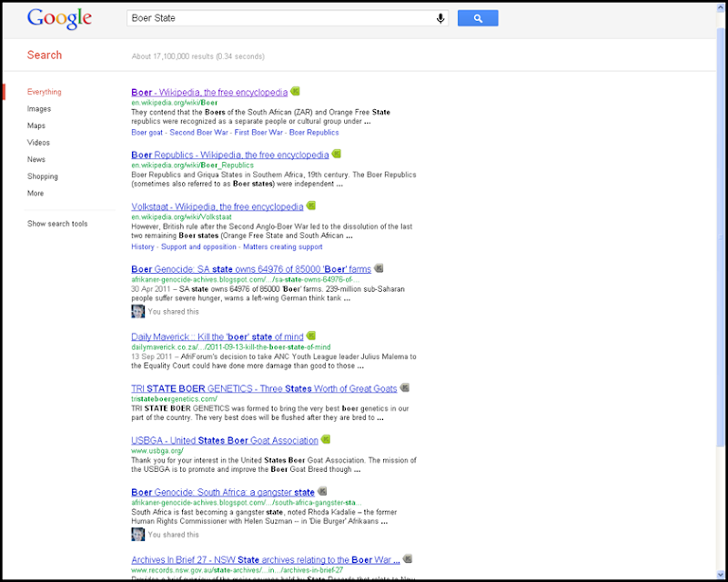This screenshot has width=728, height=582.
Task: Click gray badge beside Archives In Brief 27 result
Action: click(x=408, y=558)
